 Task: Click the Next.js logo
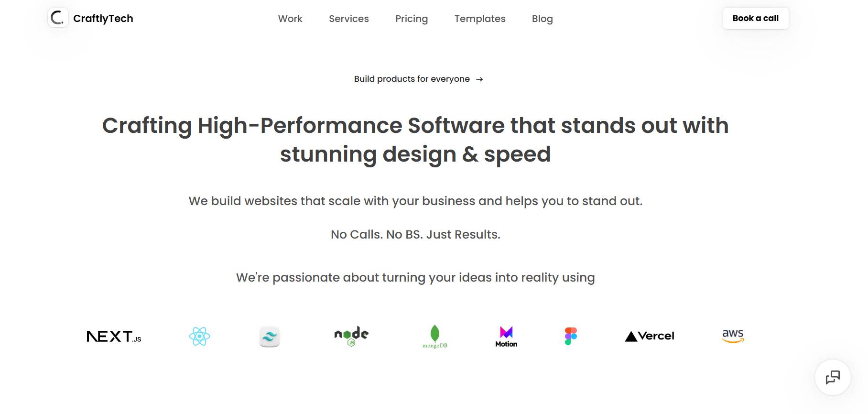tap(114, 336)
